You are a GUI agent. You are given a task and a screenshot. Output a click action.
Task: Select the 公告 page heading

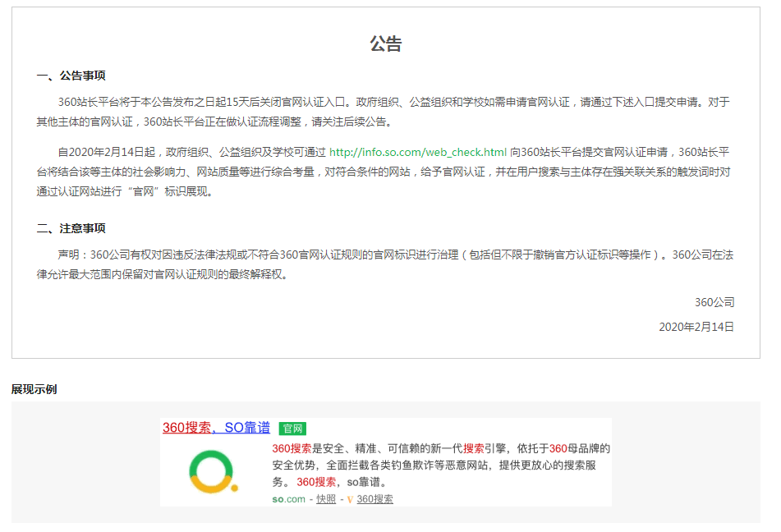click(386, 42)
